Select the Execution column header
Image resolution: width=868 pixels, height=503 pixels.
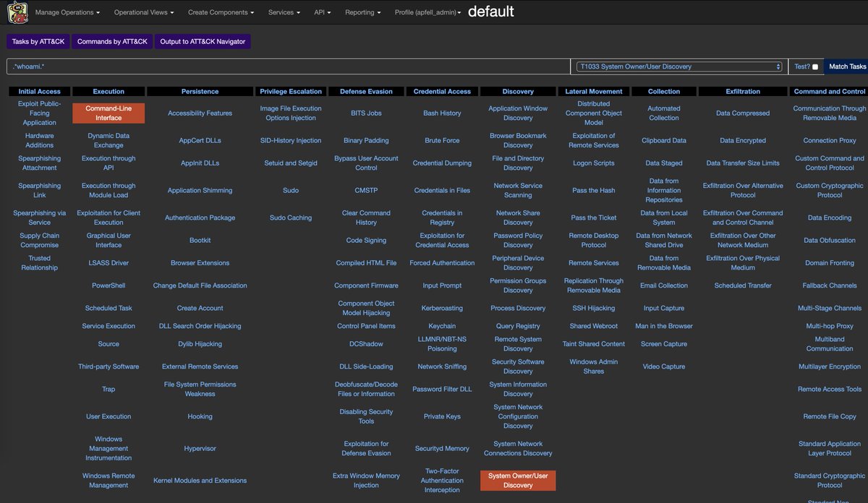109,92
